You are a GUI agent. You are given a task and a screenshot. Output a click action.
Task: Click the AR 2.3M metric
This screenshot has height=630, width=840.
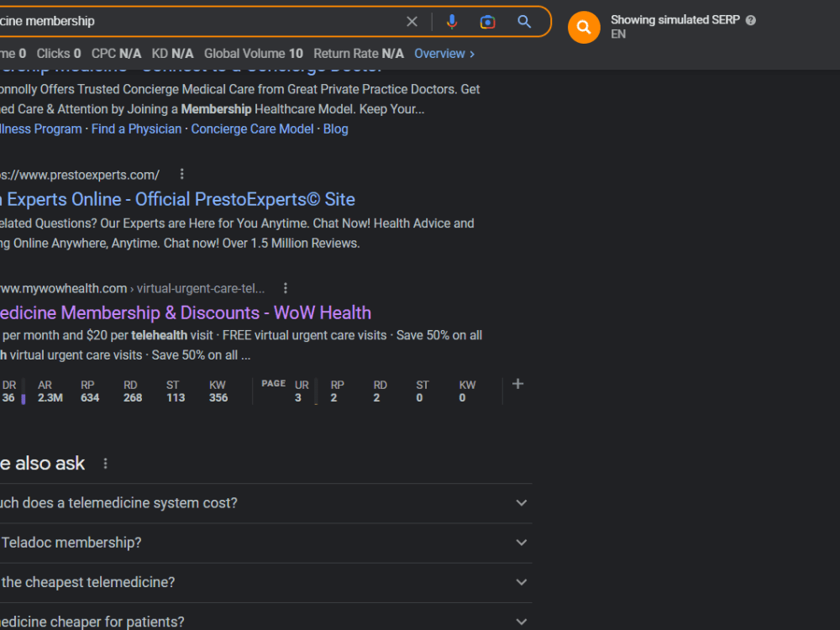pyautogui.click(x=50, y=391)
